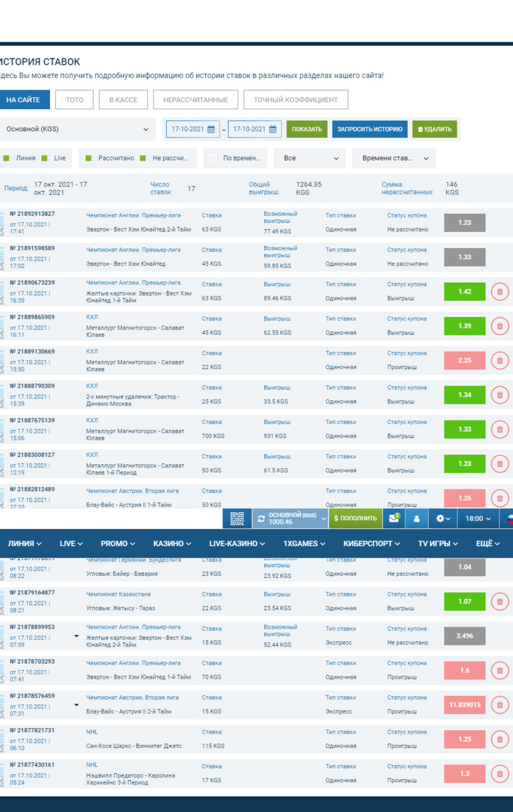Click the 931 KGS winnings value
This screenshot has height=812, width=513.
275,436
